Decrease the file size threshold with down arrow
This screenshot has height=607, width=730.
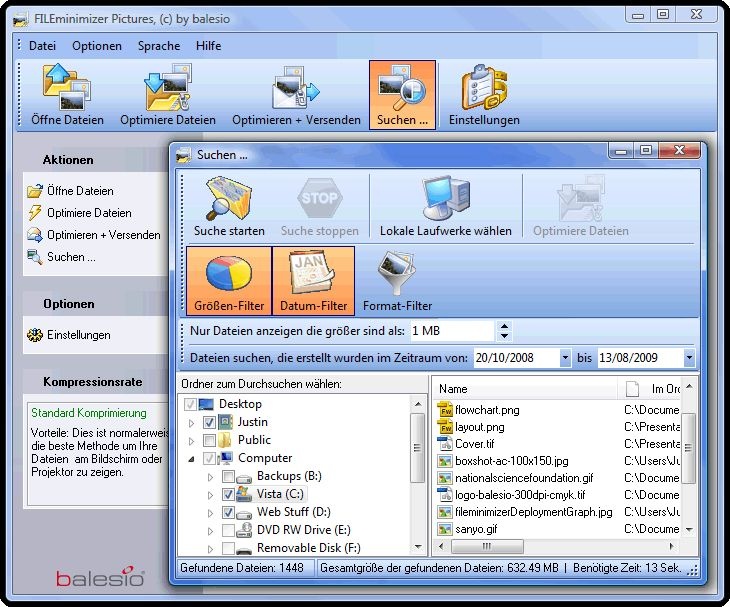point(504,336)
